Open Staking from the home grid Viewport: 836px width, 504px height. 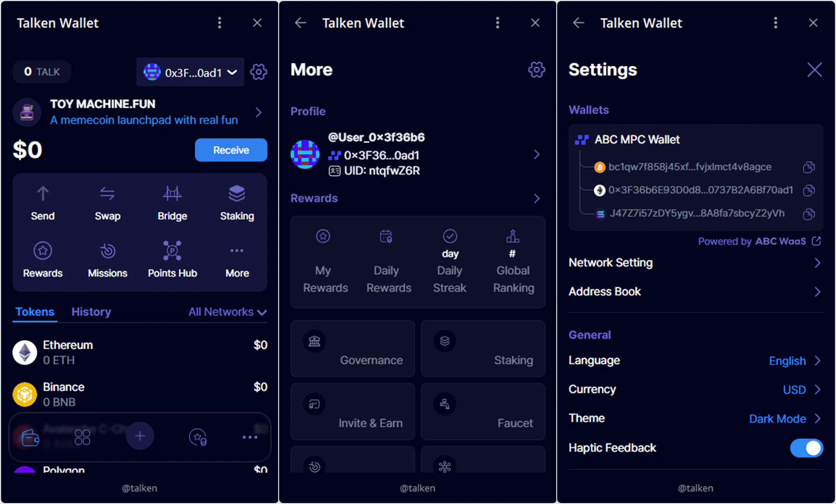pyautogui.click(x=237, y=203)
